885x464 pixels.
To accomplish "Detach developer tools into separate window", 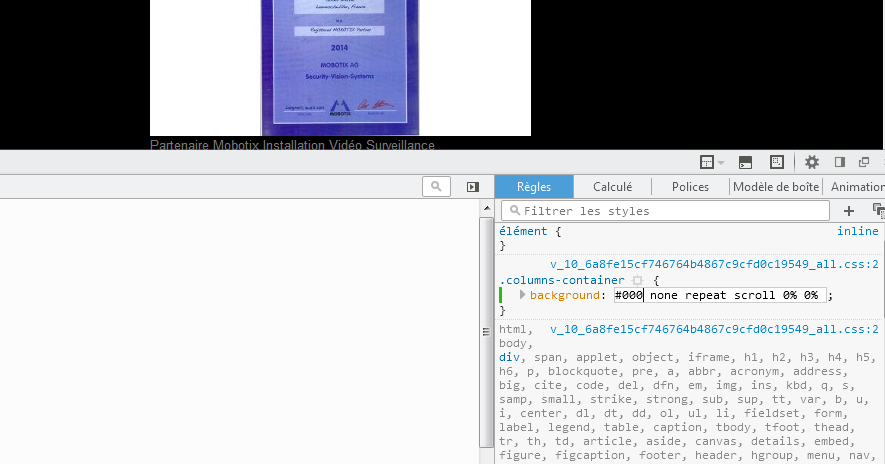I will tap(864, 163).
